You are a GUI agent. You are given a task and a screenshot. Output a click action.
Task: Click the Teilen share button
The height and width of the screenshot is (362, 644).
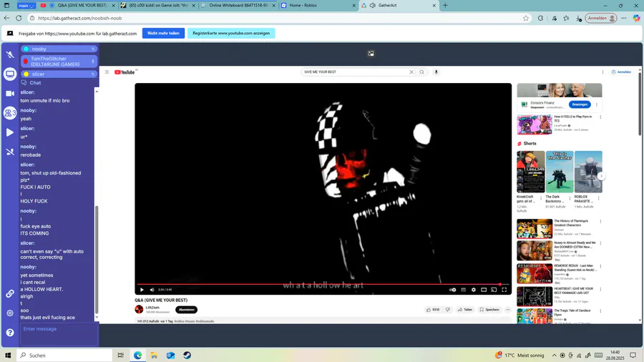tap(465, 310)
